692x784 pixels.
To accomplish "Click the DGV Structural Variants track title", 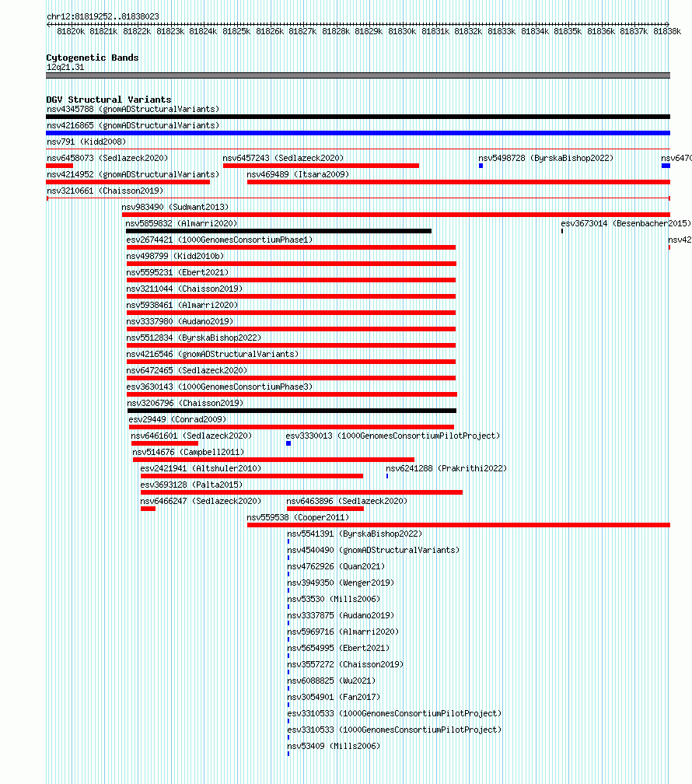I will (109, 100).
